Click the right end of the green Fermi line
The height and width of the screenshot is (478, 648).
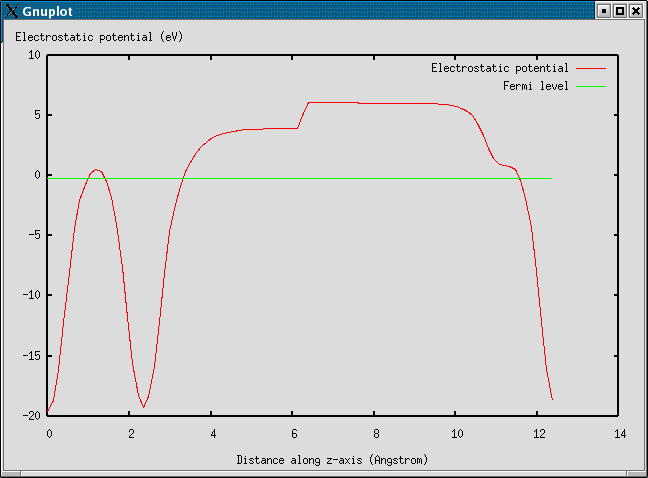coord(550,178)
